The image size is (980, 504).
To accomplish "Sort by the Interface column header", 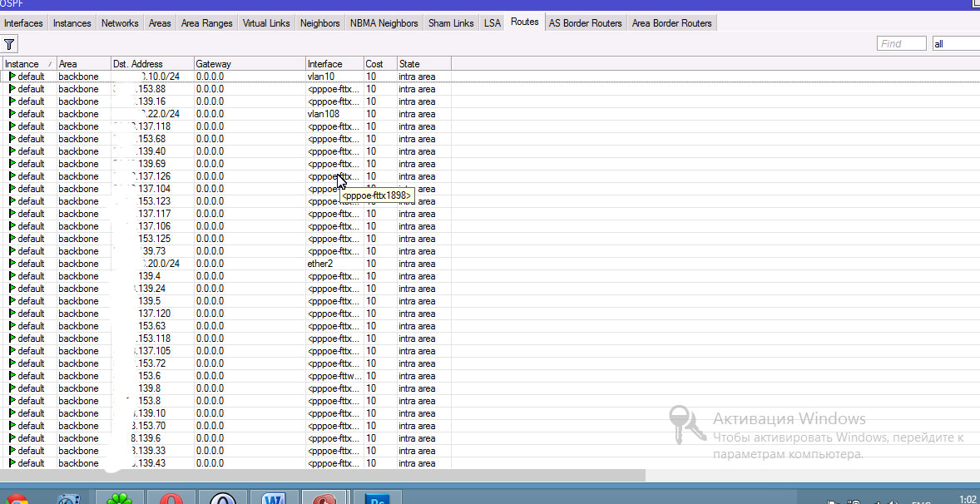I will point(335,64).
